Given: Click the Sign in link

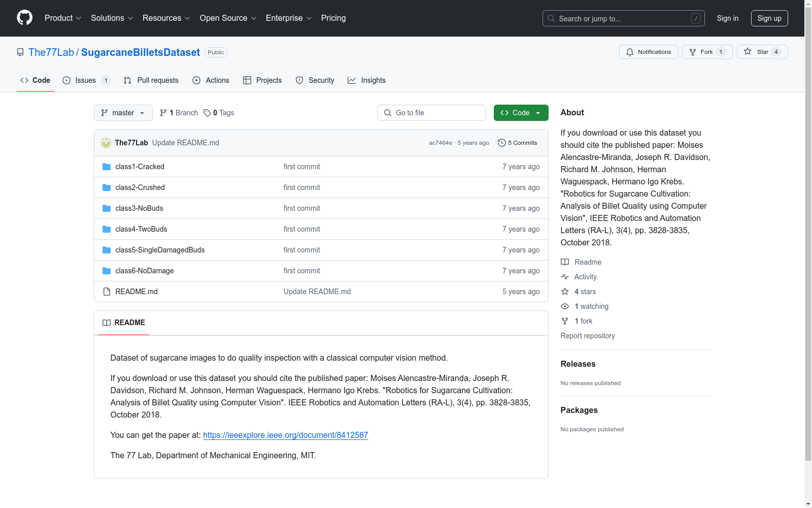Looking at the screenshot, I should (x=727, y=18).
